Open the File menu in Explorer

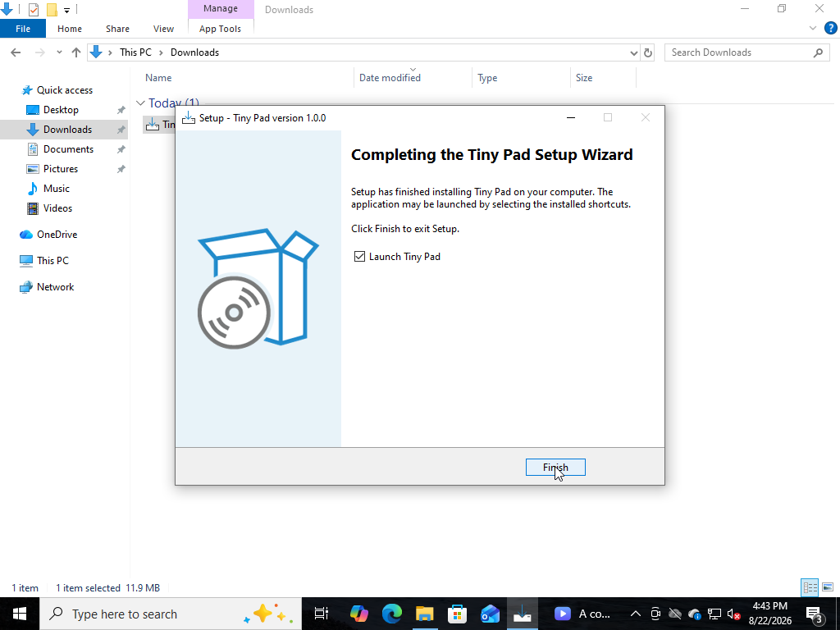23,29
